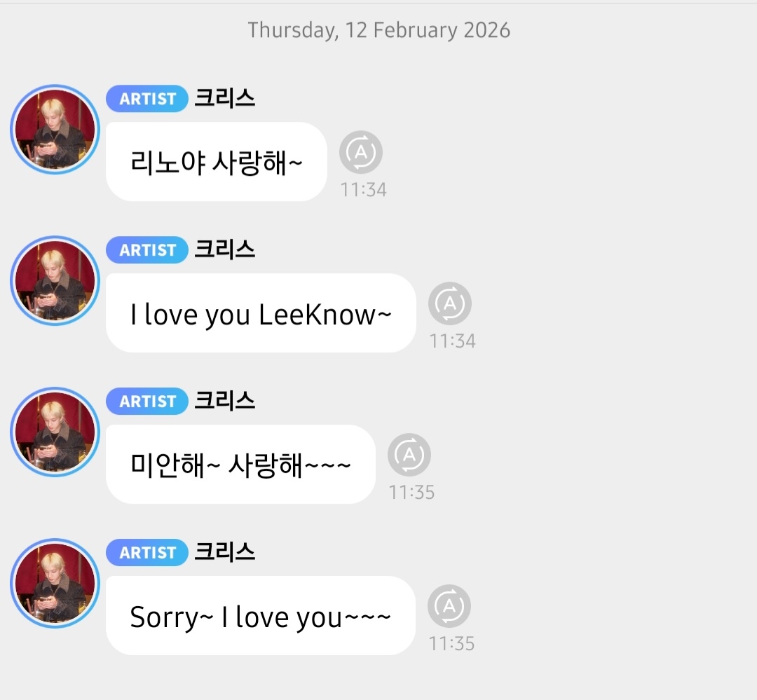Open profile photo of first 크리스 message
This screenshot has height=700, width=757.
tap(55, 130)
